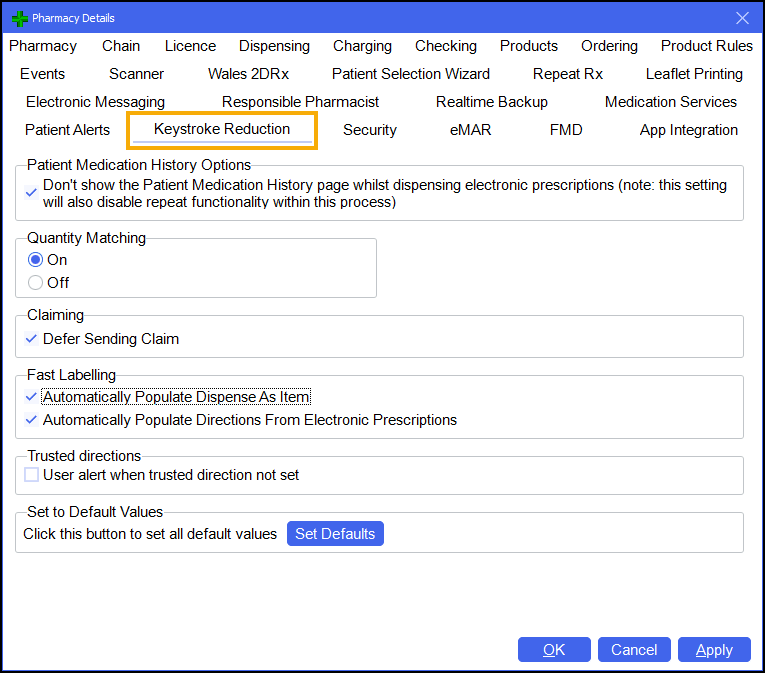
Task: Go to the Patient Alerts tab
Action: (x=68, y=130)
